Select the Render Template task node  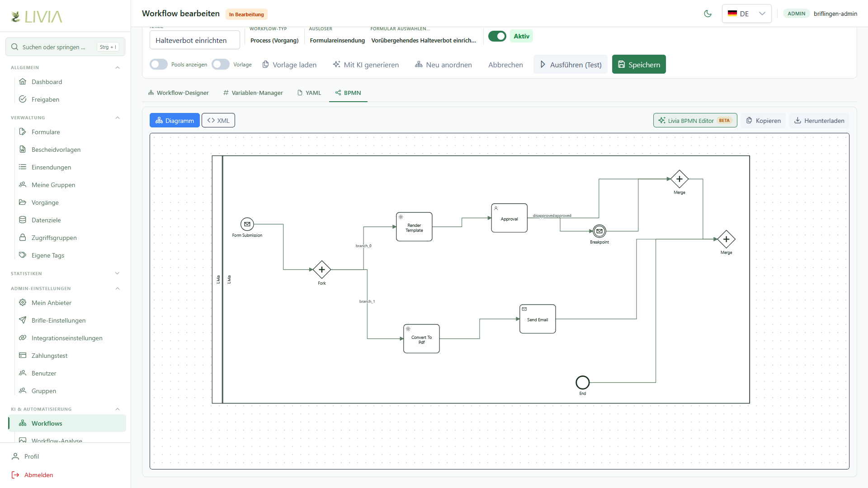(414, 227)
